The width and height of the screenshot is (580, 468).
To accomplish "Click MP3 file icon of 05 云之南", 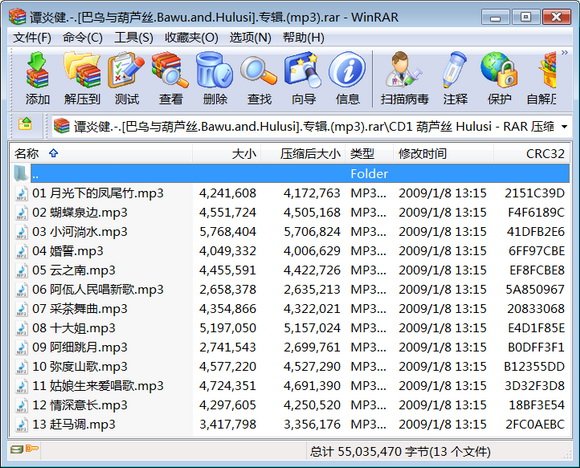I will 21,270.
